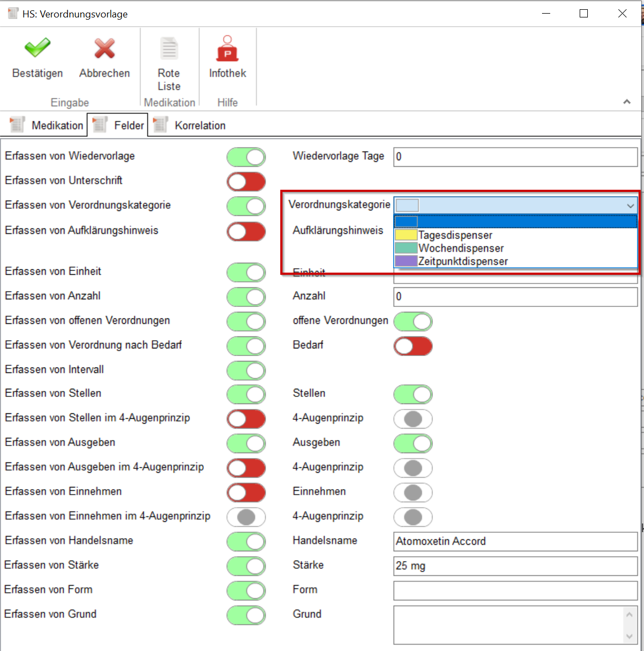Close the Verordnungskategorie dropdown arrow
The image size is (644, 651).
click(x=630, y=206)
